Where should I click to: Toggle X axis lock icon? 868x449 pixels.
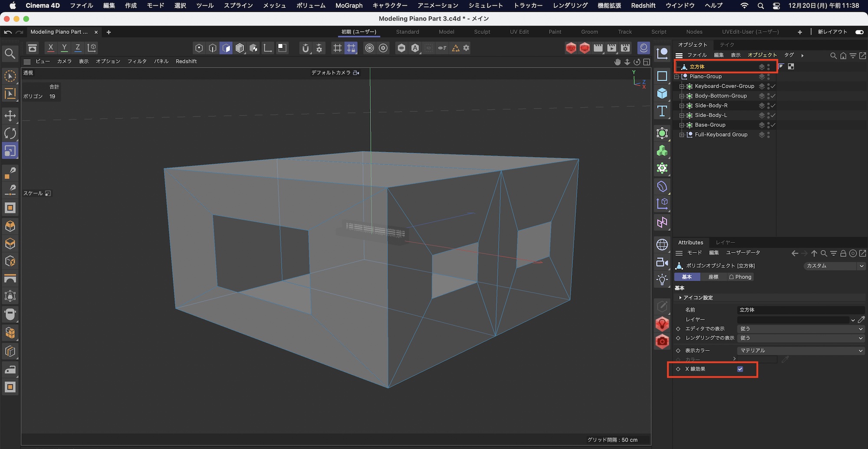click(51, 48)
